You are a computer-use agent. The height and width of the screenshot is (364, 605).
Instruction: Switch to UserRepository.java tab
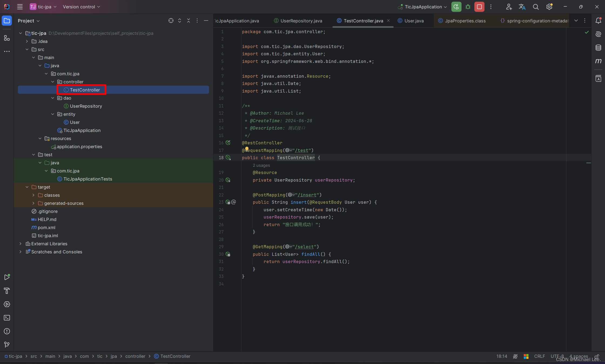(x=301, y=21)
